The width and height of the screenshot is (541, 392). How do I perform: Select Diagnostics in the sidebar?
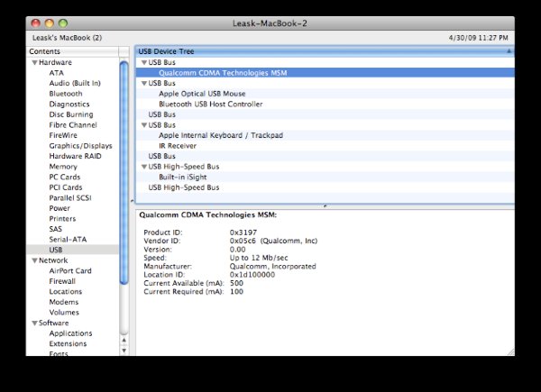tap(69, 105)
